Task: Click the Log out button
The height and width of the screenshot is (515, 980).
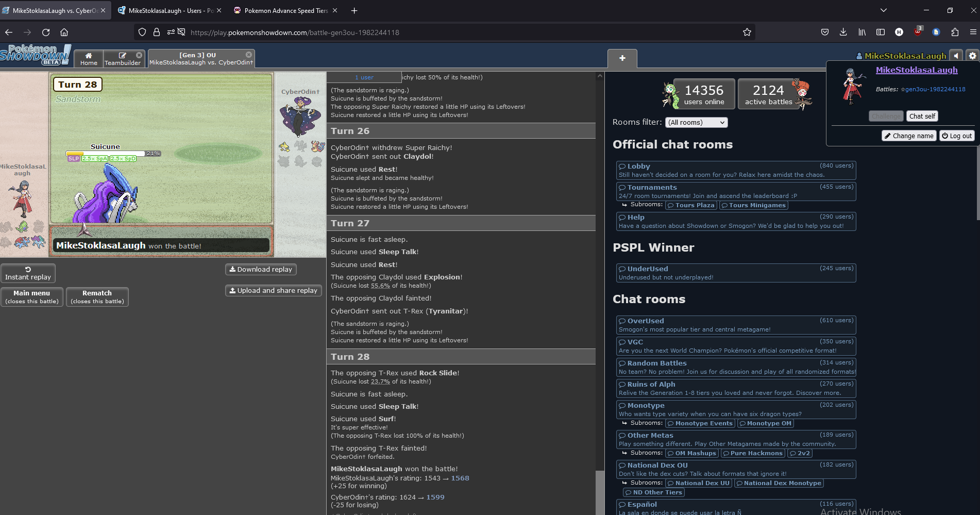Action: (957, 136)
